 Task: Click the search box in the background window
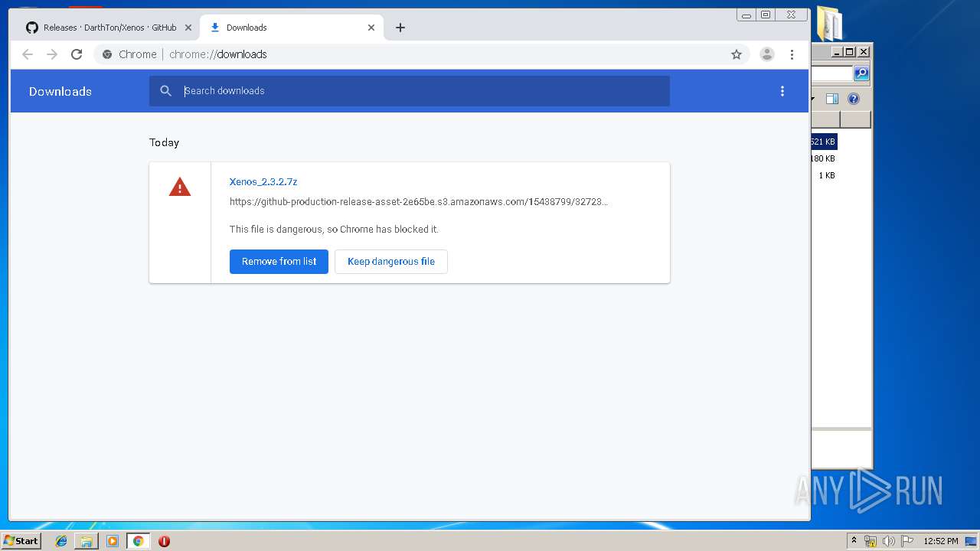pyautogui.click(x=832, y=73)
